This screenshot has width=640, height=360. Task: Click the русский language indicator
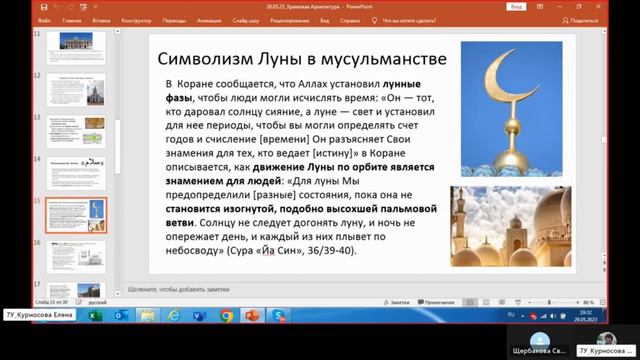(98, 302)
